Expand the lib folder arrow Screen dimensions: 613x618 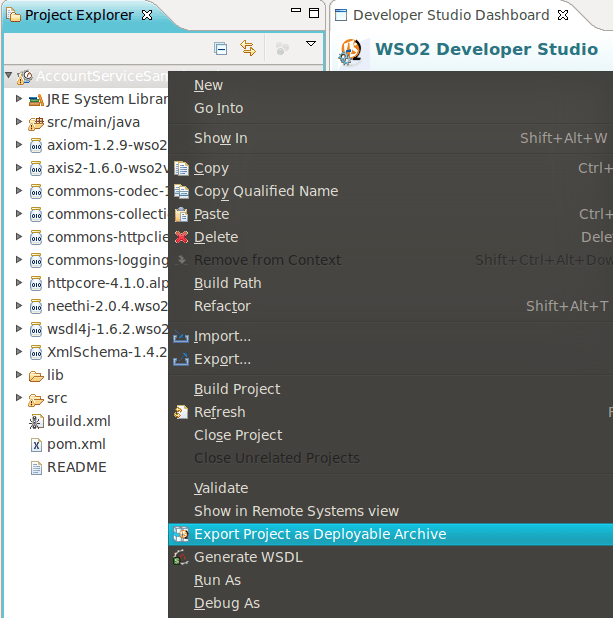19,374
